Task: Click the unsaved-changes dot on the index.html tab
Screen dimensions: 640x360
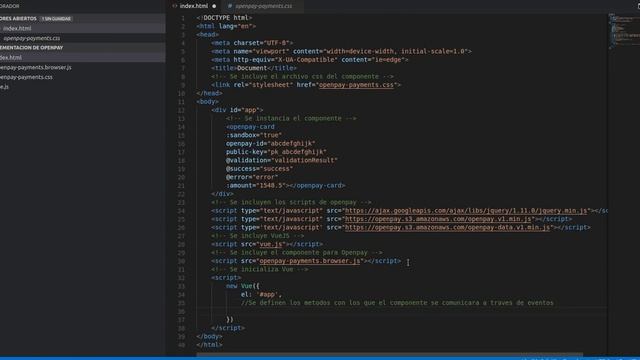Action: pos(214,6)
